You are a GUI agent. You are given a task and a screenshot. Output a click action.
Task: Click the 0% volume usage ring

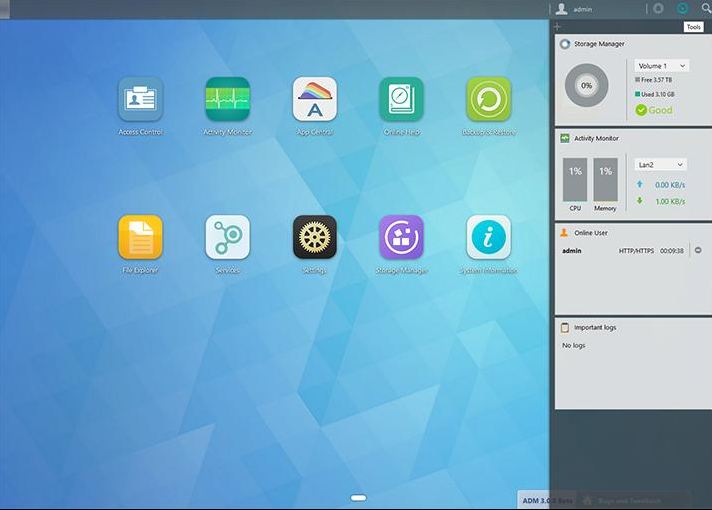coord(586,85)
